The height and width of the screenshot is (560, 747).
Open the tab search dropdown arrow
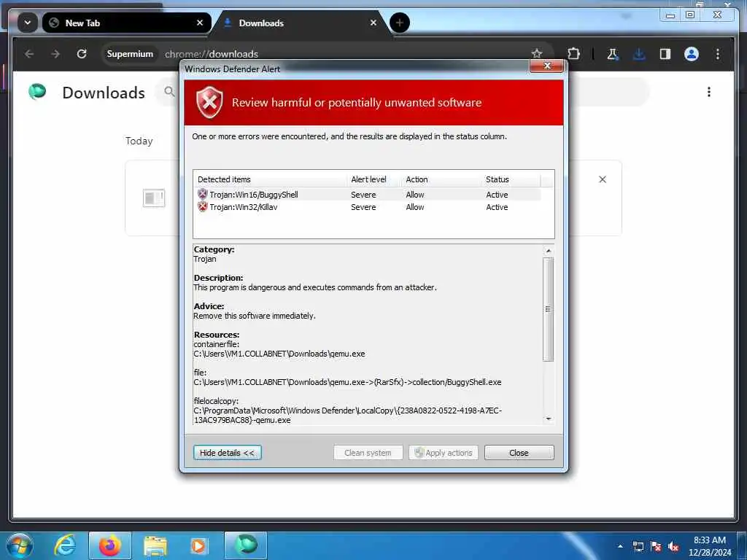point(28,23)
